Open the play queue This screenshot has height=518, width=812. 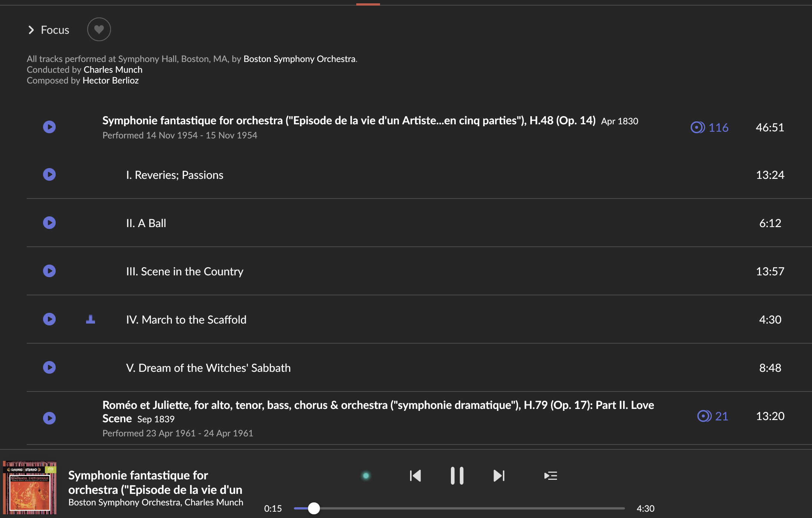click(x=550, y=475)
